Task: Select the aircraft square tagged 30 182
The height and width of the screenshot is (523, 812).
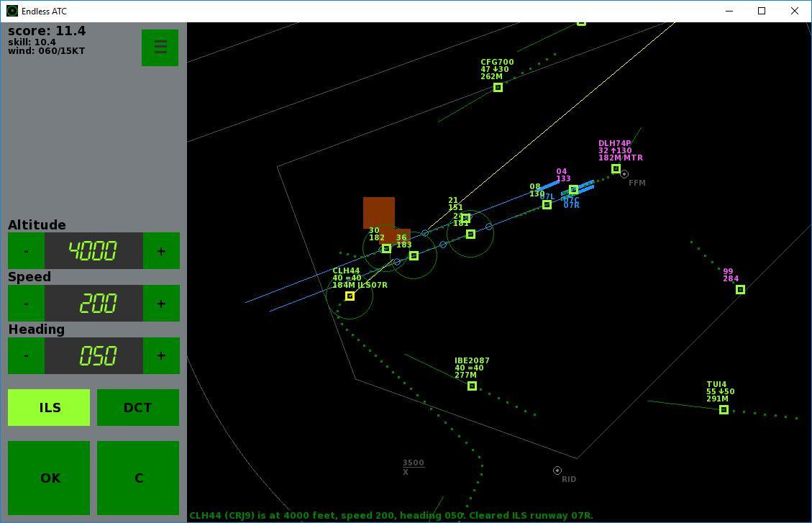Action: tap(386, 249)
